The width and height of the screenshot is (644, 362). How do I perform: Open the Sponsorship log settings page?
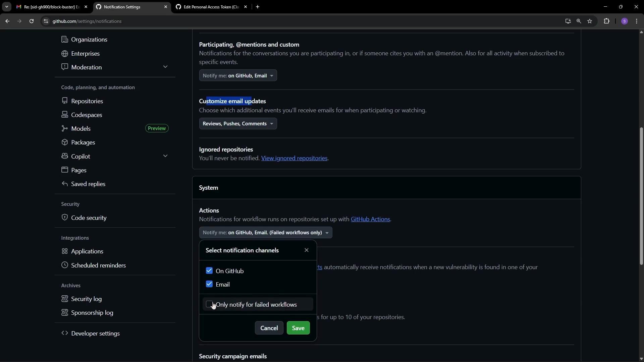(x=92, y=313)
